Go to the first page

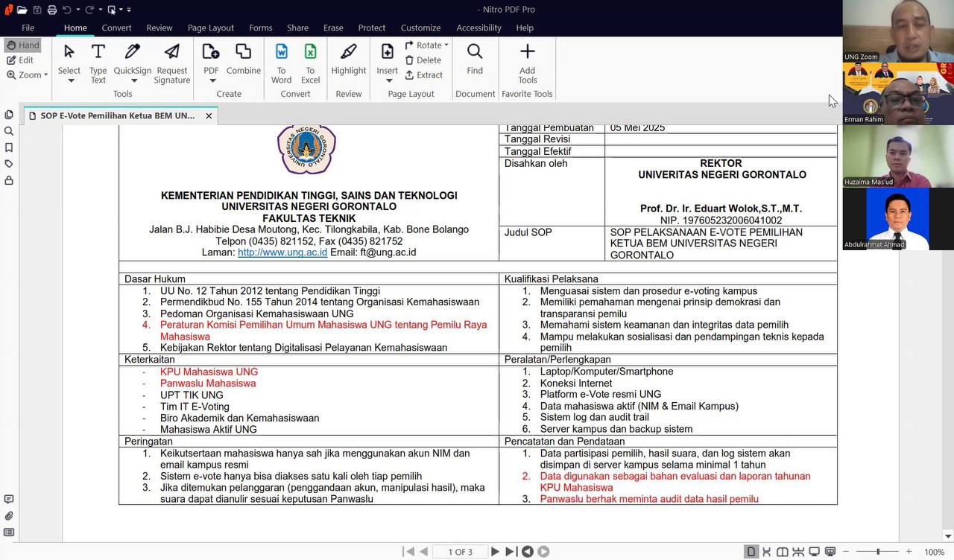[408, 552]
